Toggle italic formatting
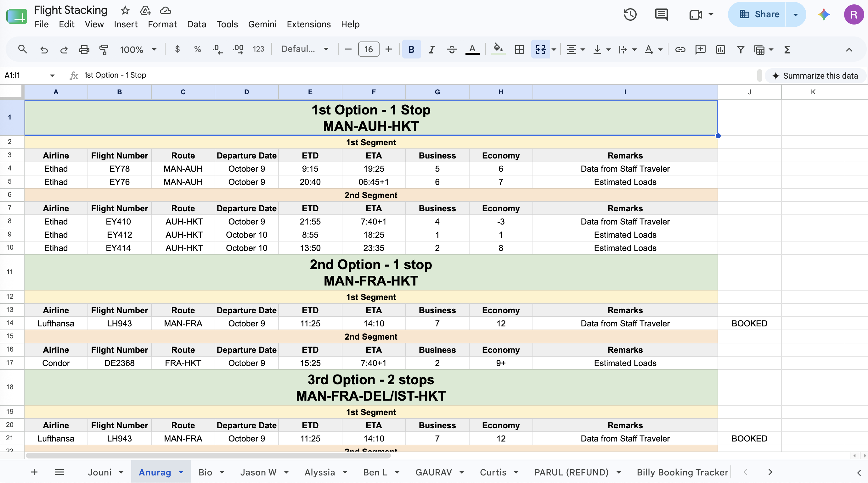868x483 pixels. click(x=431, y=49)
